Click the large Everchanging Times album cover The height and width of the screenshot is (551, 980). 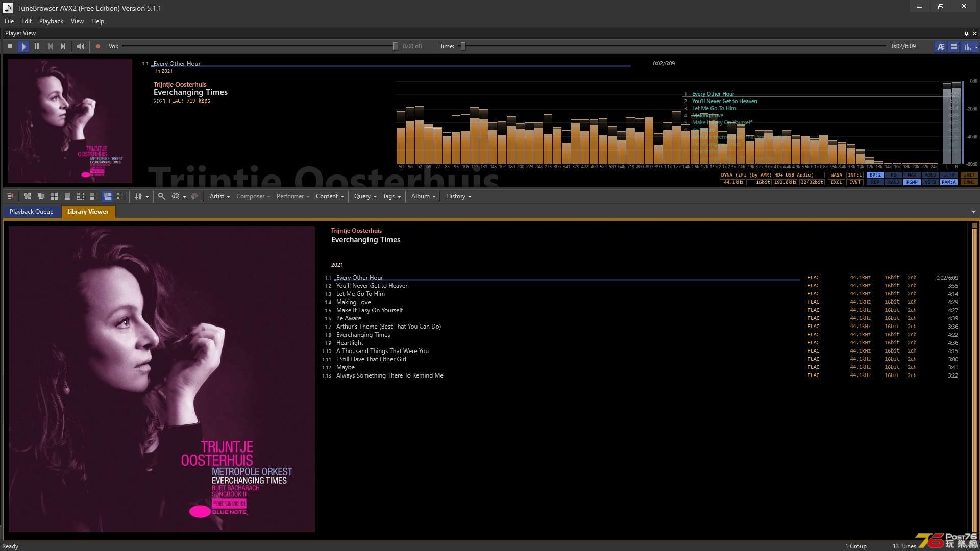coord(162,379)
